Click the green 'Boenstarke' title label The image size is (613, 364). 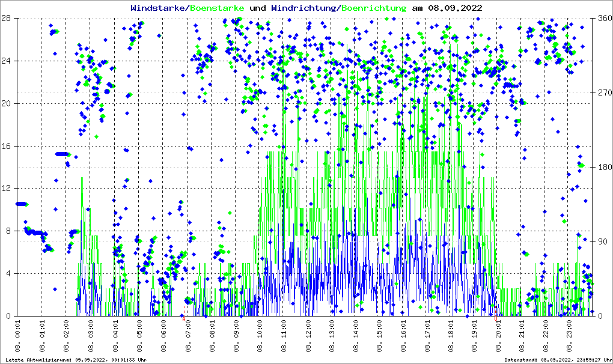point(217,8)
